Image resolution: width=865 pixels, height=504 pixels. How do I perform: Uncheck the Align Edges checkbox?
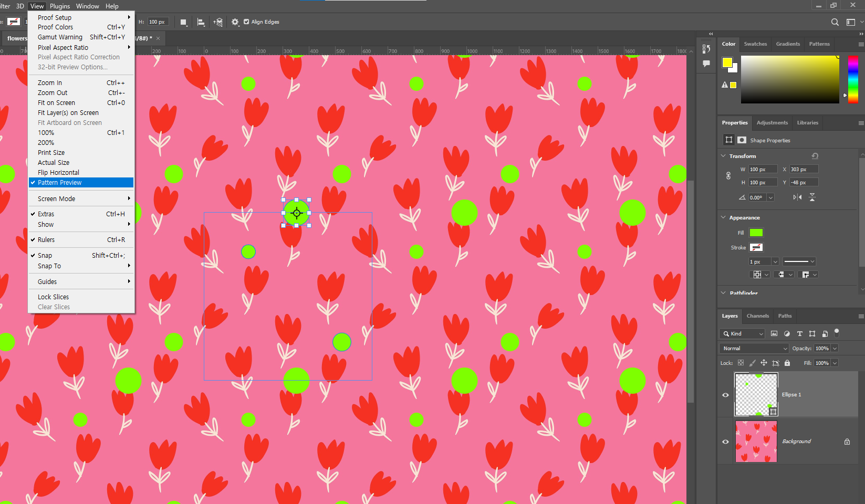246,22
